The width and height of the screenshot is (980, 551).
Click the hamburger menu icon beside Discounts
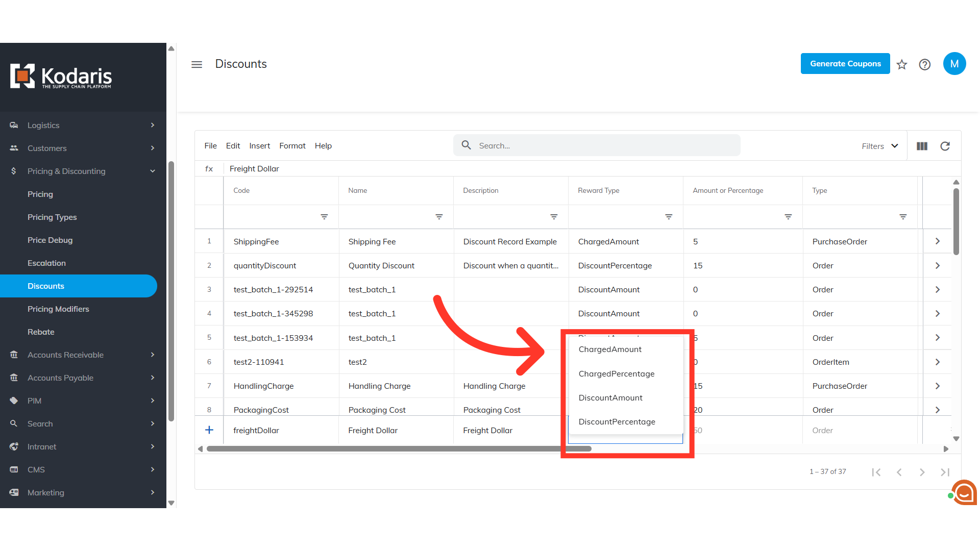pyautogui.click(x=197, y=64)
